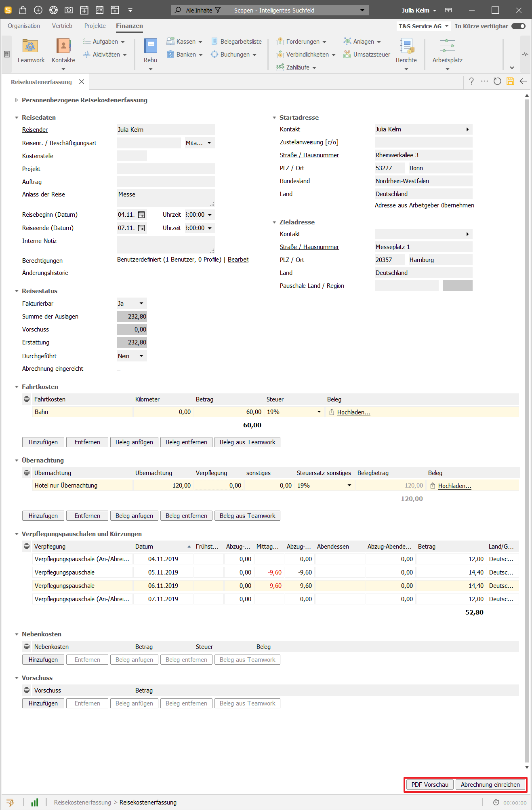Image resolution: width=532 pixels, height=811 pixels.
Task: Click the Scopen intelligent search field
Action: click(269, 10)
